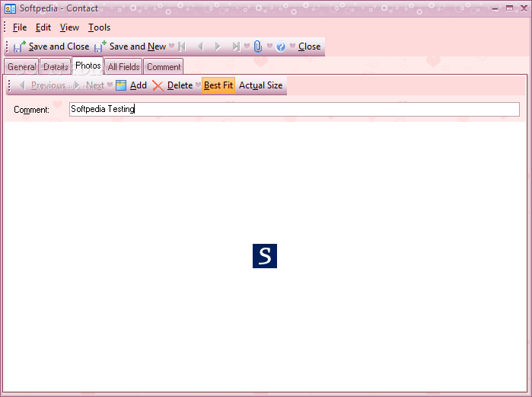The width and height of the screenshot is (532, 397).
Task: Open the Tools menu
Action: tap(100, 27)
